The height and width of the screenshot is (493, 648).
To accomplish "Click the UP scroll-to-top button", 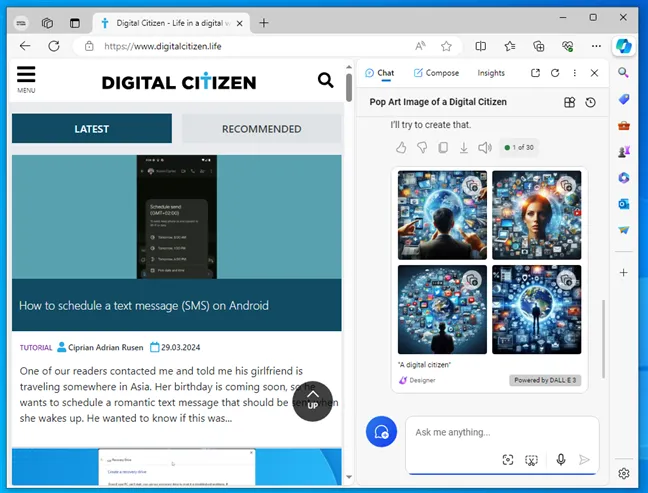I will coord(312,401).
